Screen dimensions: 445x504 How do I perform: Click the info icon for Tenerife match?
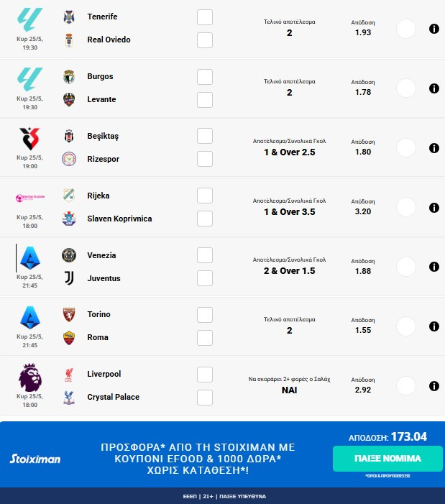[433, 29]
